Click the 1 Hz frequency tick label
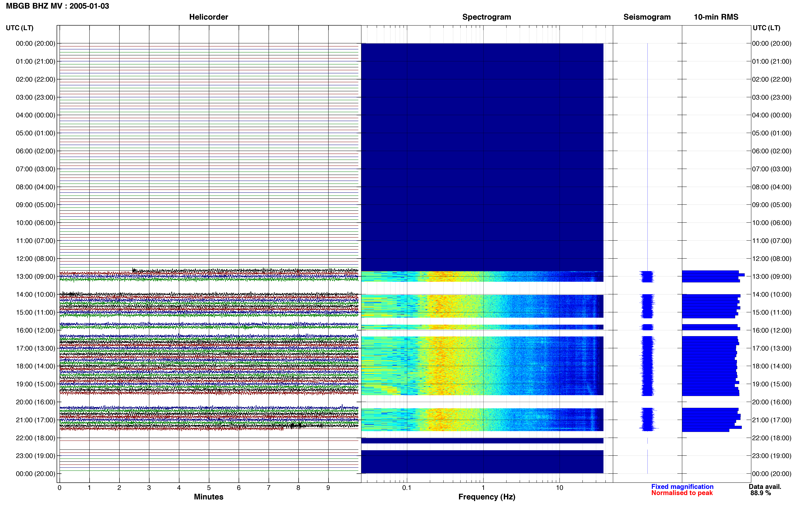Viewport: 812px width, 508px height. (483, 488)
